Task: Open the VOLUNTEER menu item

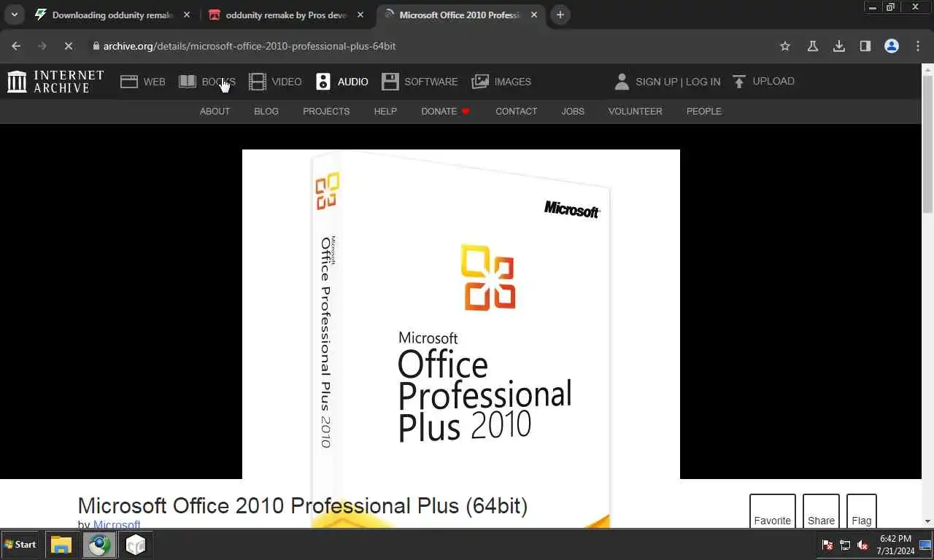Action: (x=635, y=112)
